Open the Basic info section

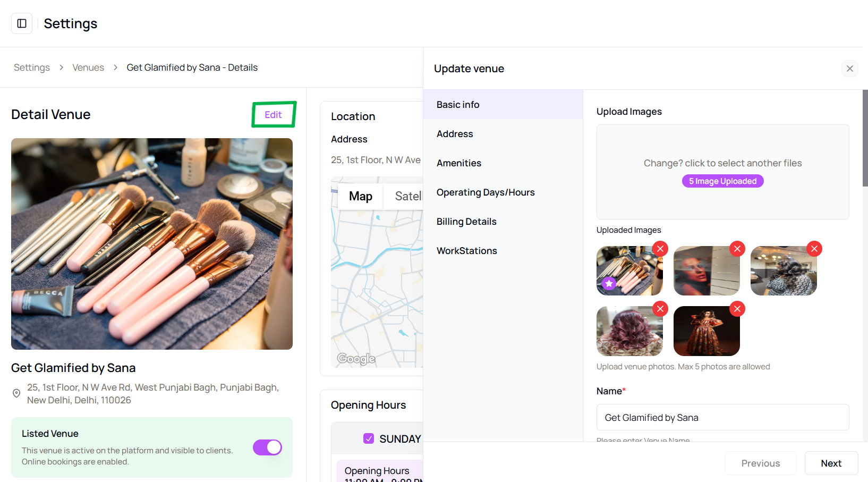pos(503,105)
